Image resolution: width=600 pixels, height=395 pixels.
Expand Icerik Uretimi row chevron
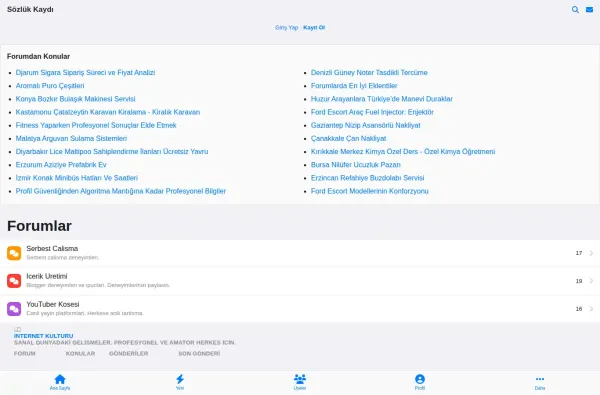pyautogui.click(x=591, y=281)
